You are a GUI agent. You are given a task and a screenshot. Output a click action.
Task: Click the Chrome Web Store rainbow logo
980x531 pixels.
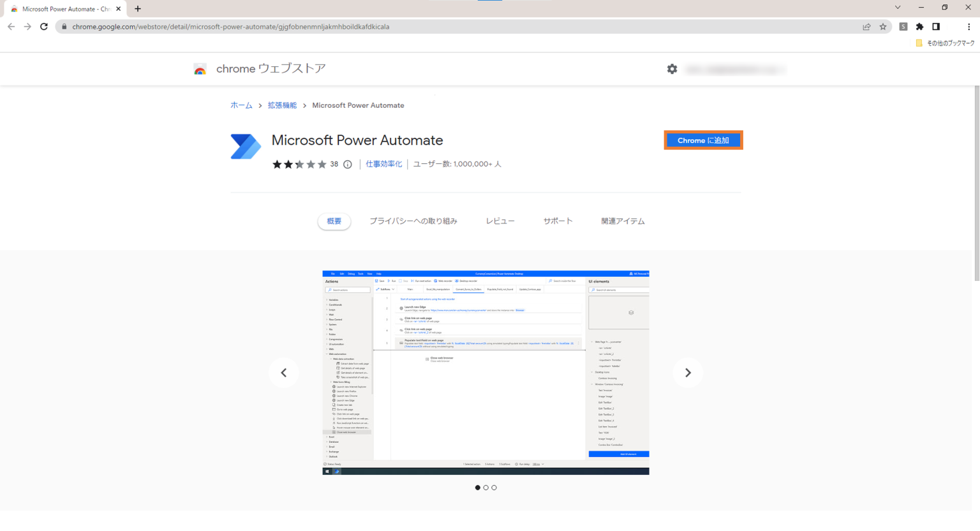coord(200,69)
